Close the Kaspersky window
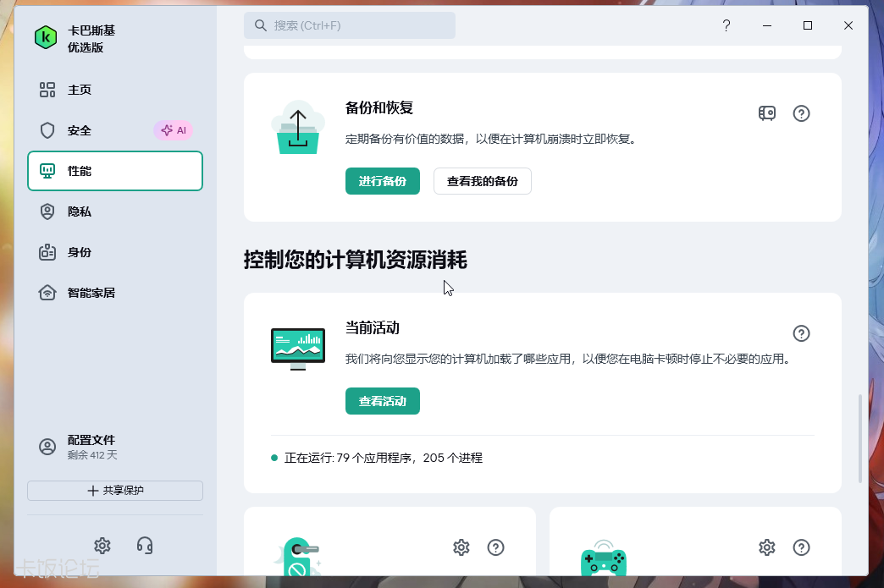Image resolution: width=884 pixels, height=588 pixels. (848, 25)
